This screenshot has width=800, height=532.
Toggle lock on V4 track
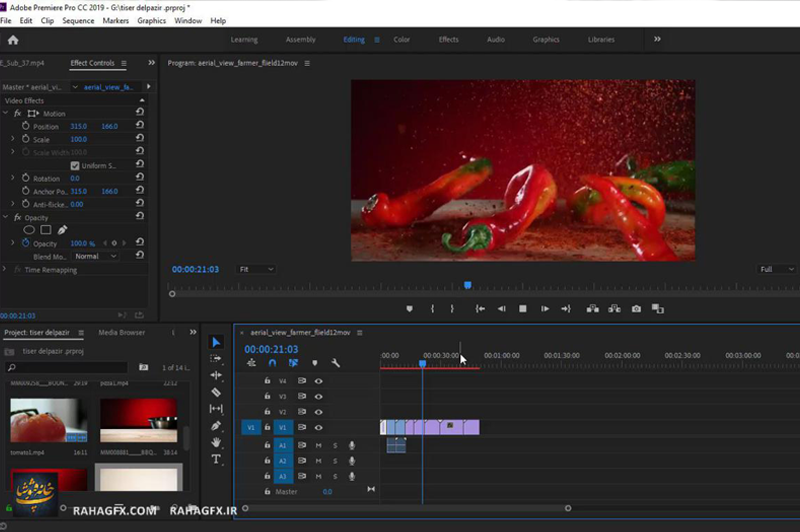267,381
